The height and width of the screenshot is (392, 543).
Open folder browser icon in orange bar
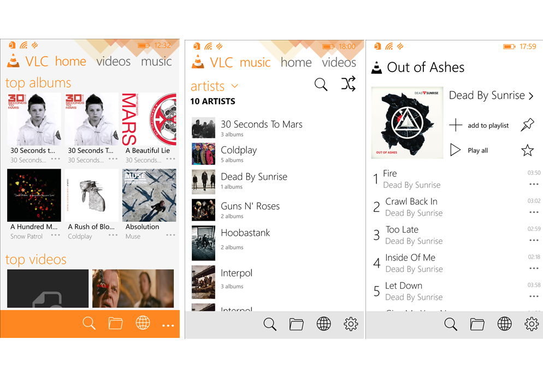click(x=115, y=323)
